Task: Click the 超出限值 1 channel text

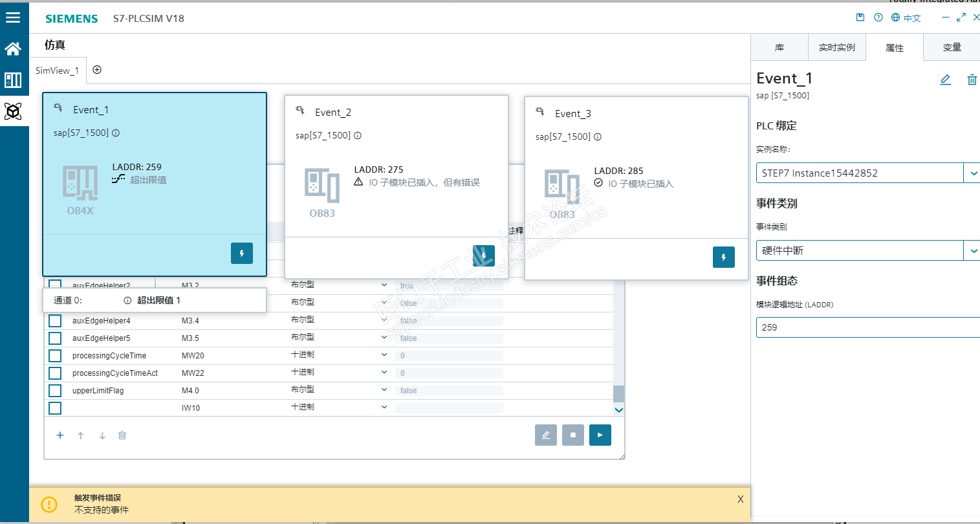Action: (158, 300)
